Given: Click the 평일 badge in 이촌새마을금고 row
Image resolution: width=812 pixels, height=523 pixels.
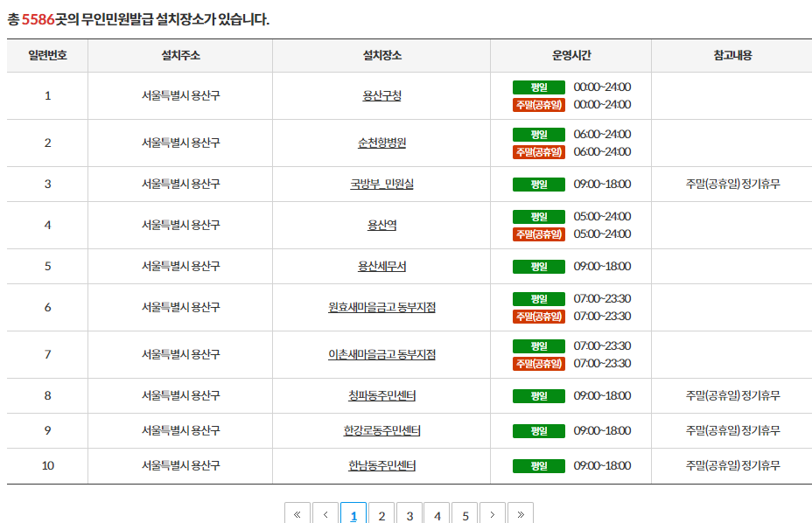Looking at the screenshot, I should point(539,346).
